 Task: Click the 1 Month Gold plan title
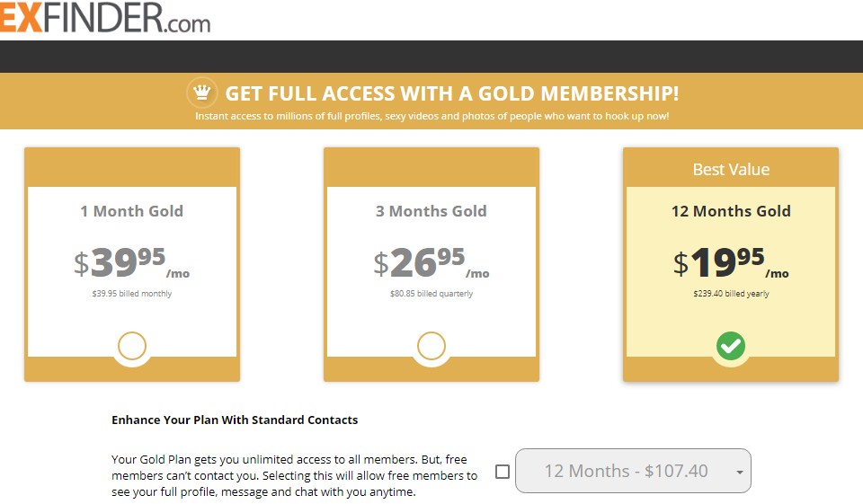[x=132, y=211]
